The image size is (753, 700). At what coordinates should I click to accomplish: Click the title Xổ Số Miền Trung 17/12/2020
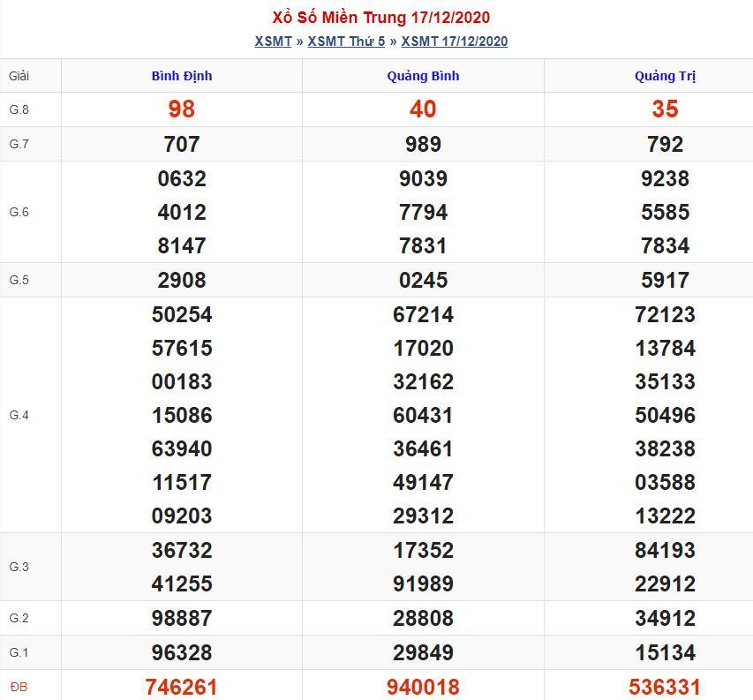380,18
